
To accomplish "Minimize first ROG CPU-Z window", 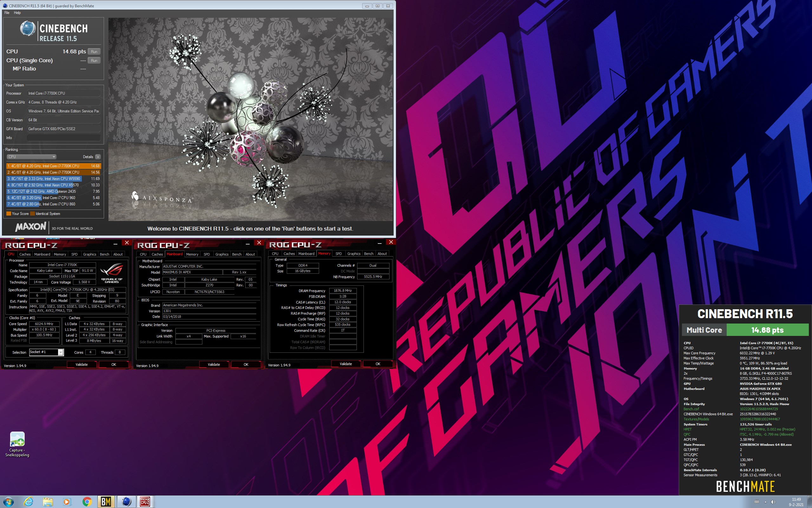I will pyautogui.click(x=115, y=243).
